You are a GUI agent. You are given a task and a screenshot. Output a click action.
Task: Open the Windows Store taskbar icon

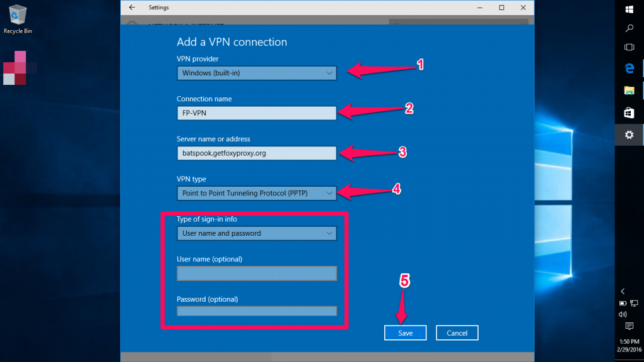[x=629, y=112]
